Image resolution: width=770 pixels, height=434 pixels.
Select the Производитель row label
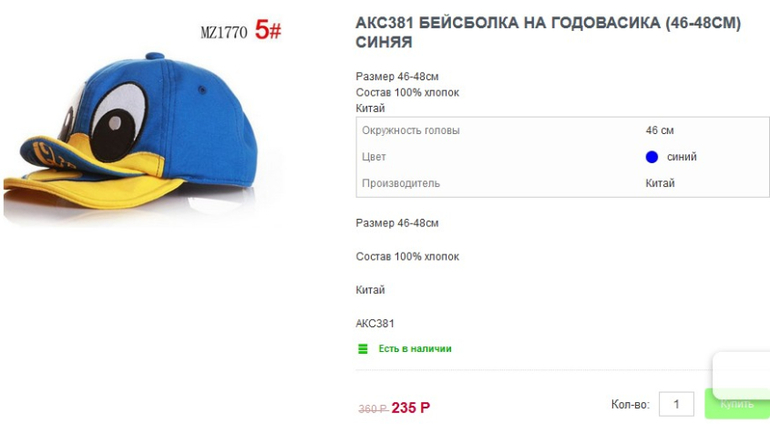pyautogui.click(x=401, y=184)
